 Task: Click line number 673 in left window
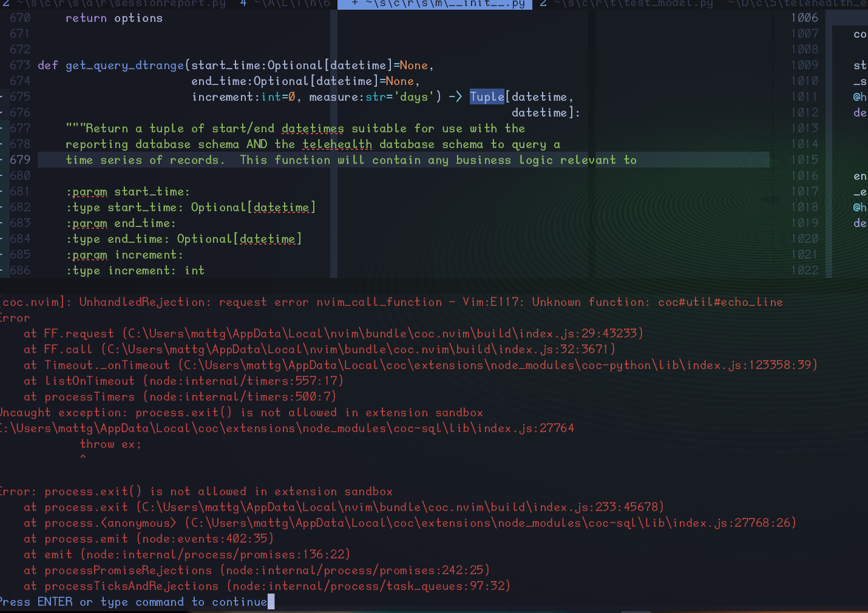point(20,65)
